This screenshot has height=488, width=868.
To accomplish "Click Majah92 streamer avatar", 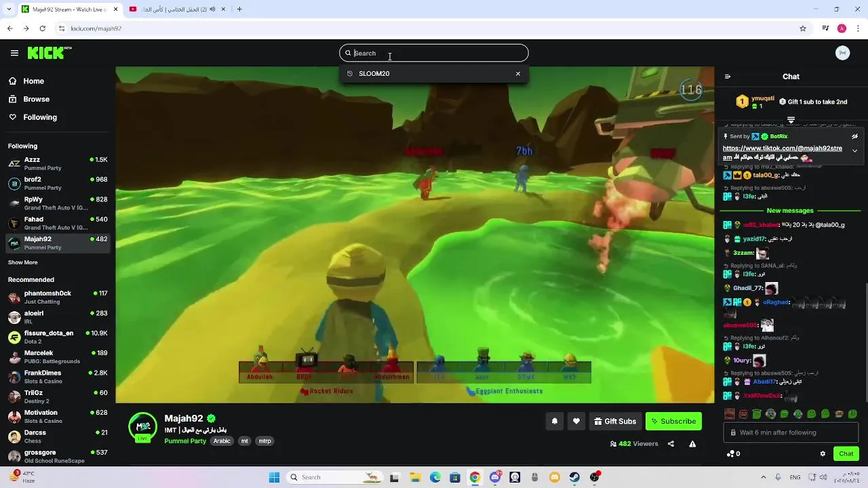I will coord(143,427).
